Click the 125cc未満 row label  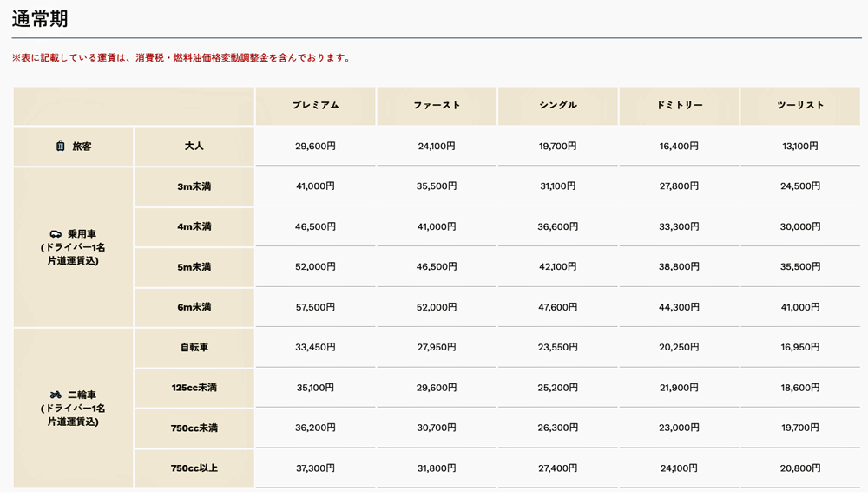[194, 388]
